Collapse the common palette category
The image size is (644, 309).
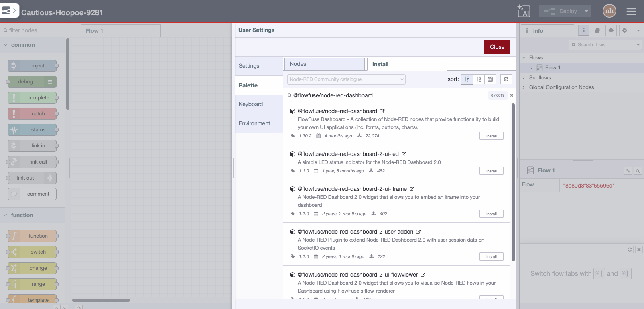point(32,45)
